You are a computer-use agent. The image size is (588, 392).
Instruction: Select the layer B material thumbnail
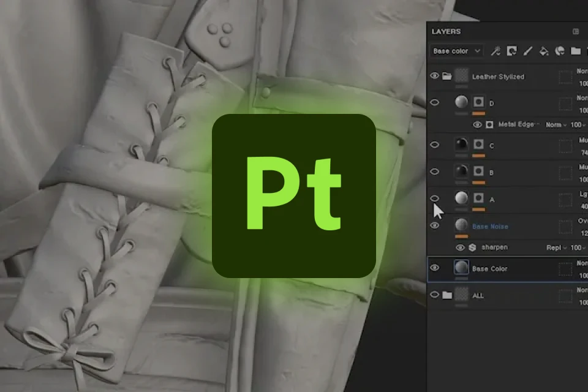461,171
